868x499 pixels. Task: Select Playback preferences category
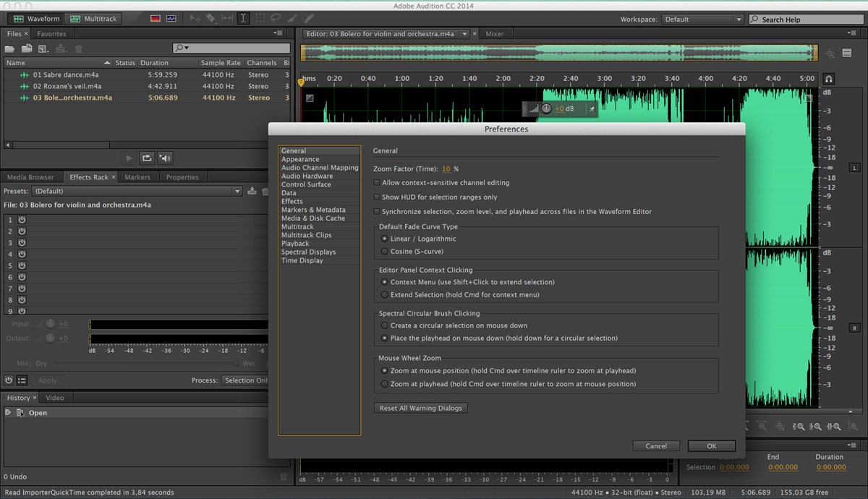click(295, 244)
